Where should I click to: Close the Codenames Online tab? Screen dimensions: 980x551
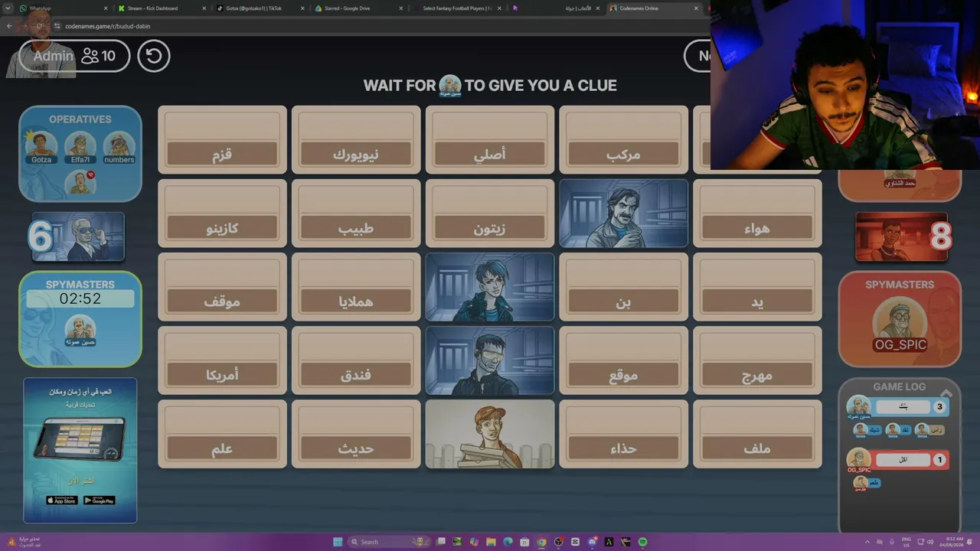696,8
